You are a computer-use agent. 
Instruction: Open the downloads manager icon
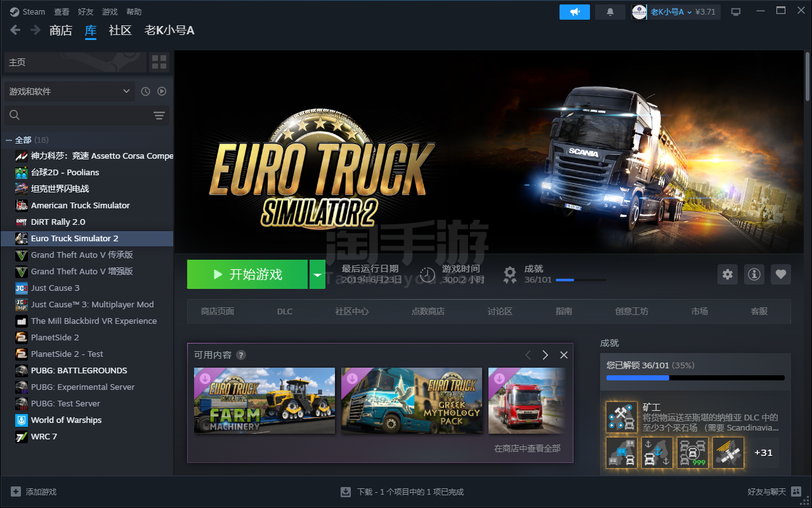(x=346, y=491)
